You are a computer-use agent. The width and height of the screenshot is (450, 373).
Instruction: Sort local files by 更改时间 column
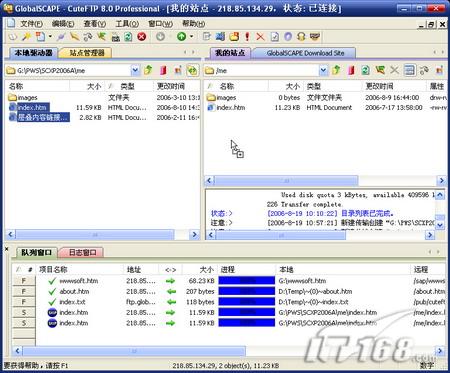click(x=177, y=86)
